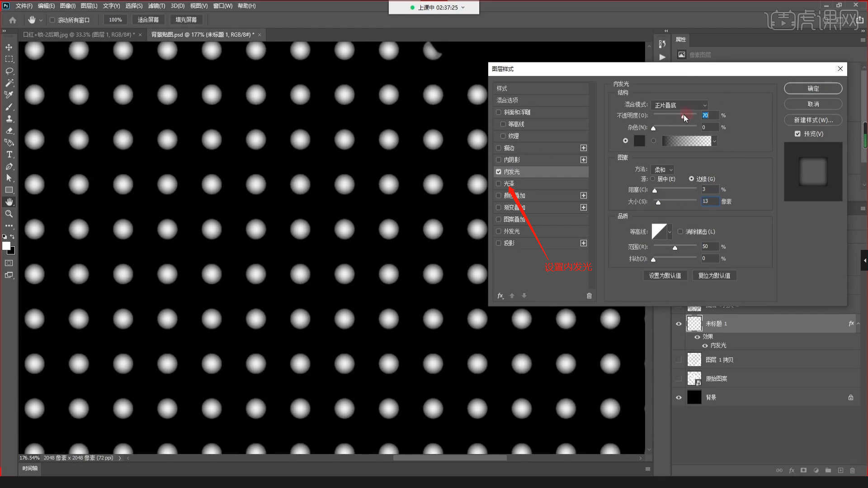Open the 窗口(W) menu

(223, 6)
